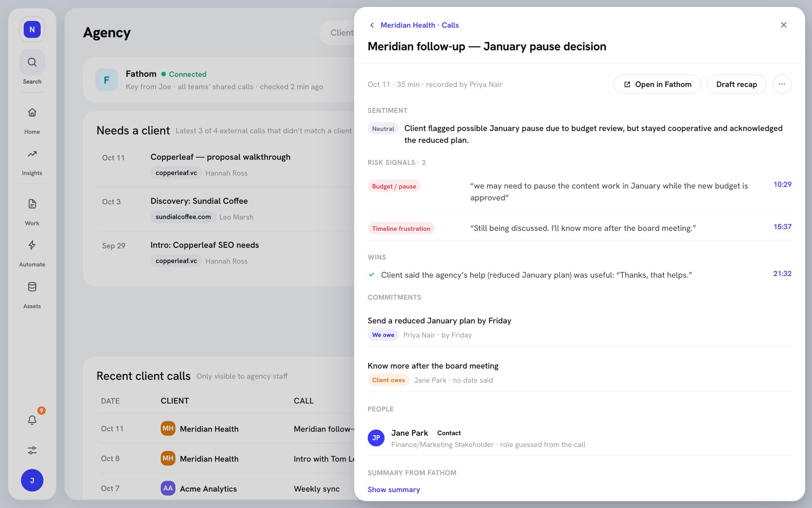Jump to timestamp 21:32
Image resolution: width=812 pixels, height=508 pixels.
tap(782, 274)
